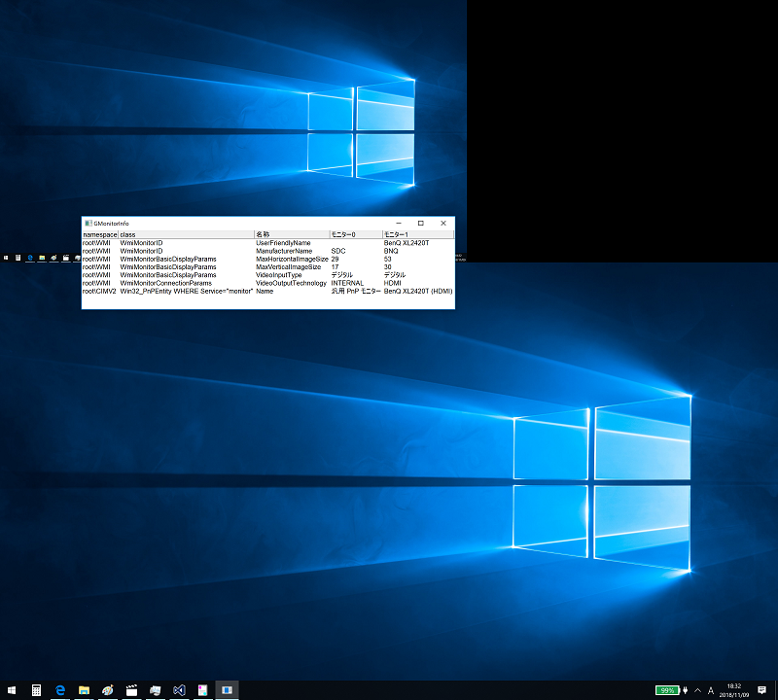Launch Calculator from the main taskbar
Viewport: 778px width, 700px height.
click(x=36, y=690)
